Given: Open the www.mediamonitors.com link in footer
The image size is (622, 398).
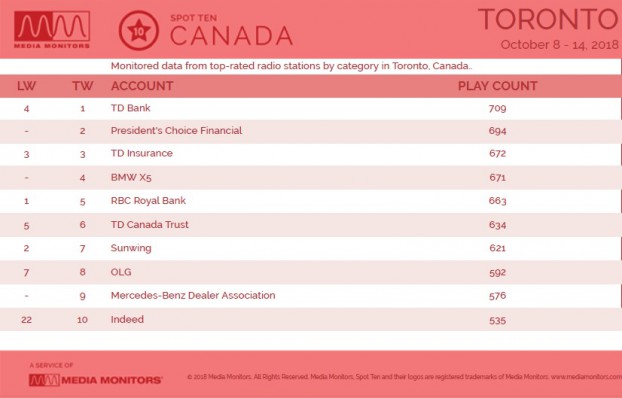Looking at the screenshot, I should (586, 377).
